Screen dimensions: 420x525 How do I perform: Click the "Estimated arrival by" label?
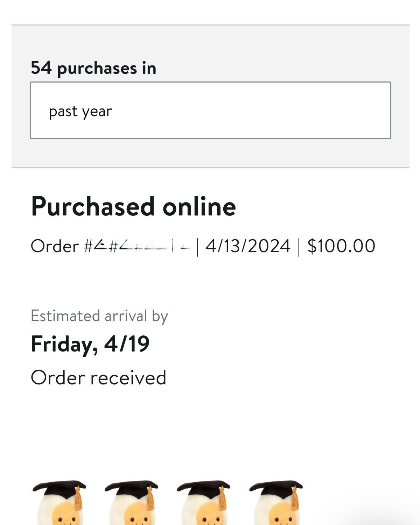99,316
